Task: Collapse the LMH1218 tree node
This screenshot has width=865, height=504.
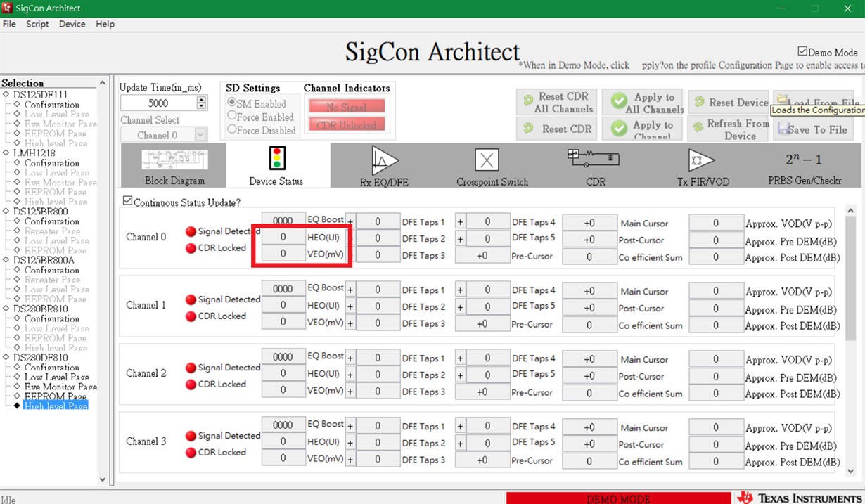Action: (6, 153)
